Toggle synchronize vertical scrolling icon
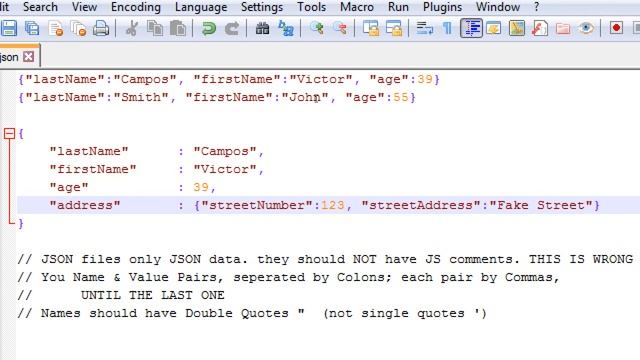 (371, 28)
